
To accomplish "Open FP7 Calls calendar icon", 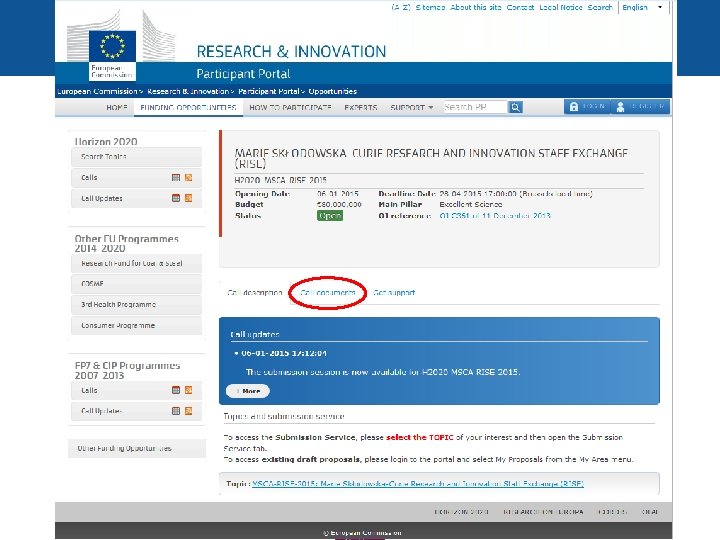I will click(x=176, y=390).
